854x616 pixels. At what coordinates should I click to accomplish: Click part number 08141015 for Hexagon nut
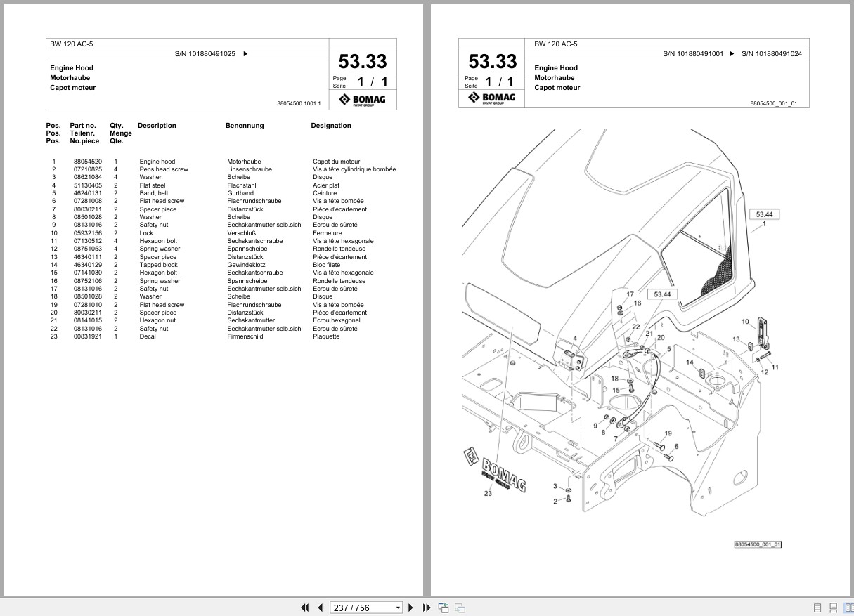(87, 320)
